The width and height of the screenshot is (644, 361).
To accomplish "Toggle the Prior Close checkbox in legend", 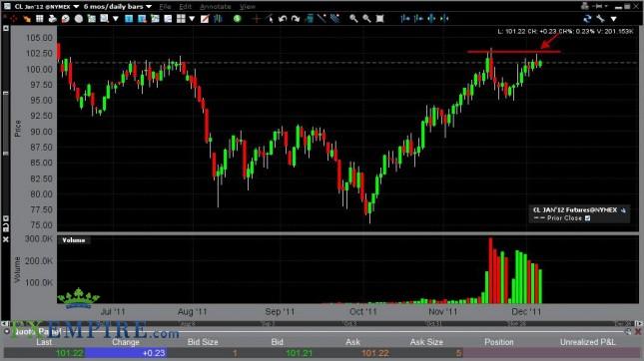I will tap(588, 218).
